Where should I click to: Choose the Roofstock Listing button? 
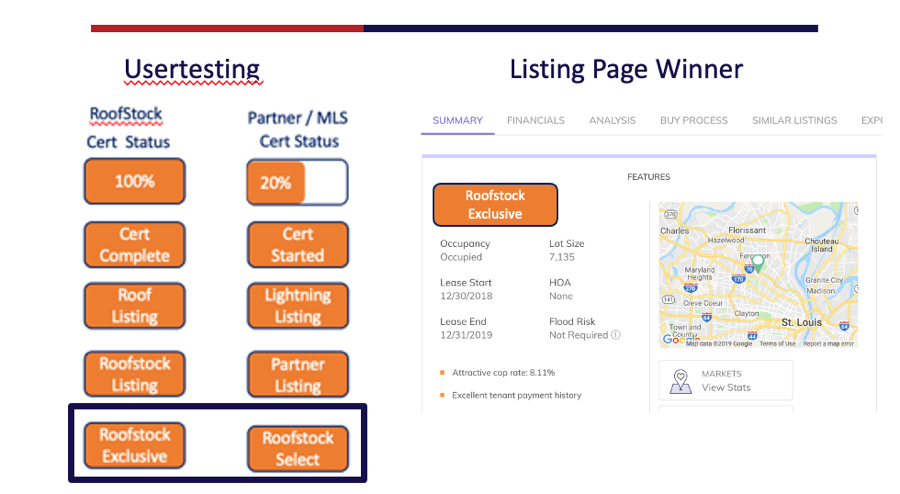click(x=134, y=374)
